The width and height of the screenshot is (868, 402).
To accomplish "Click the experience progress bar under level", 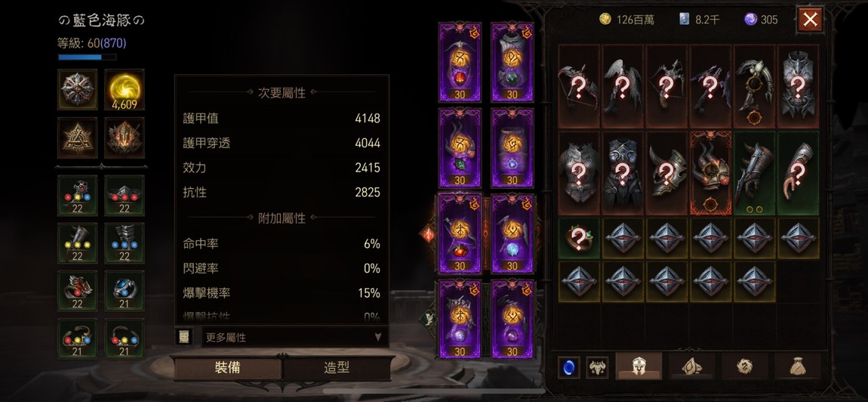I will coord(87,57).
